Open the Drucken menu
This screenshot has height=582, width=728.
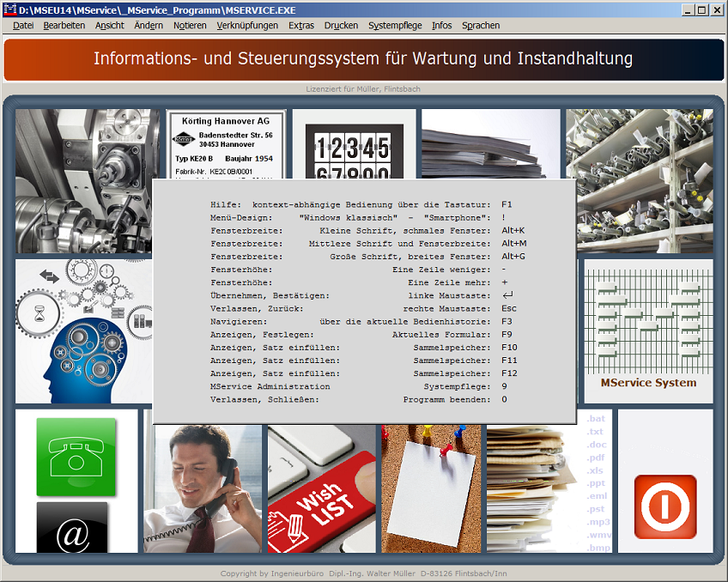pos(341,26)
